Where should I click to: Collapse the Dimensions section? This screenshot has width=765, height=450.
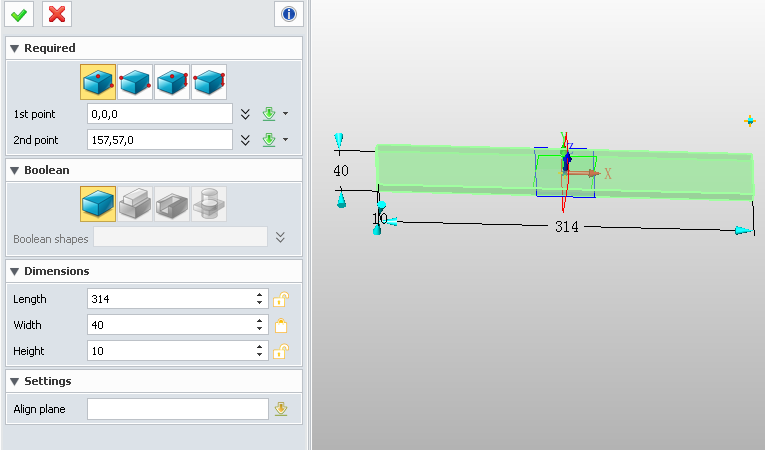click(x=14, y=271)
